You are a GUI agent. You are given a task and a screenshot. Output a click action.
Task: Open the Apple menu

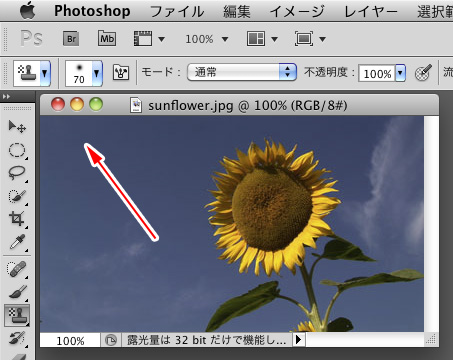(28, 11)
